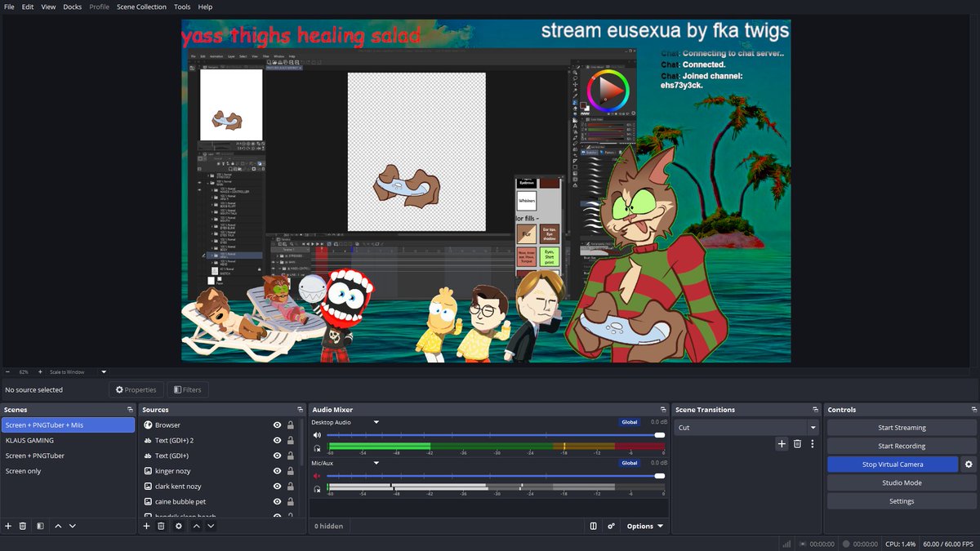The height and width of the screenshot is (551, 980).
Task: Click the Properties button
Action: click(136, 390)
